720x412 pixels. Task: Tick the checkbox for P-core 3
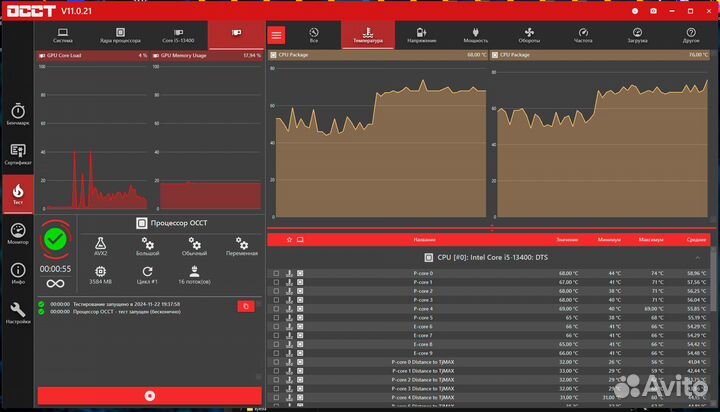(x=277, y=300)
